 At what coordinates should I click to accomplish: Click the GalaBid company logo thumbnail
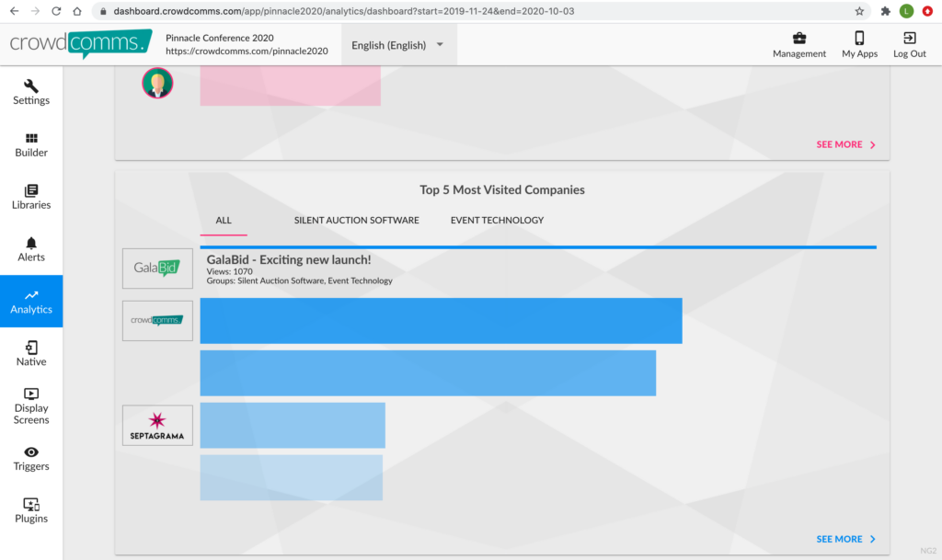pos(157,269)
